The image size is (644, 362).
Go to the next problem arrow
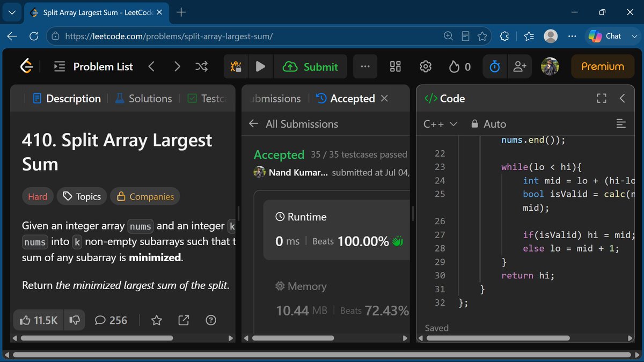[177, 67]
